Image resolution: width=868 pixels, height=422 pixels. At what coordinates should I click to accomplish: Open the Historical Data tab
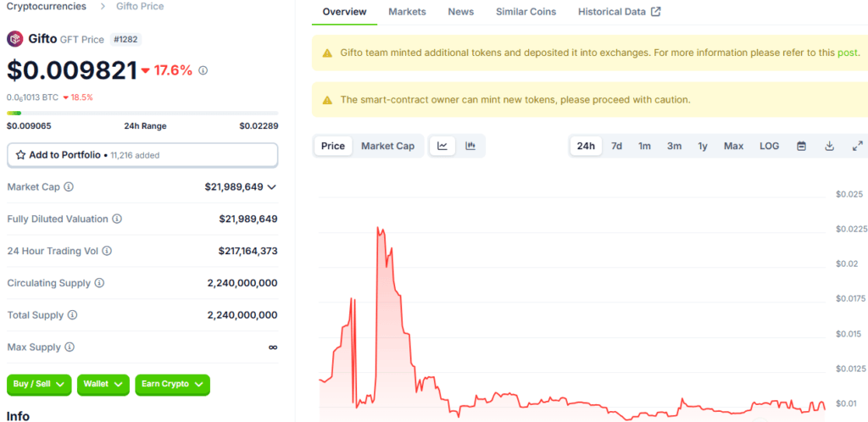(619, 12)
